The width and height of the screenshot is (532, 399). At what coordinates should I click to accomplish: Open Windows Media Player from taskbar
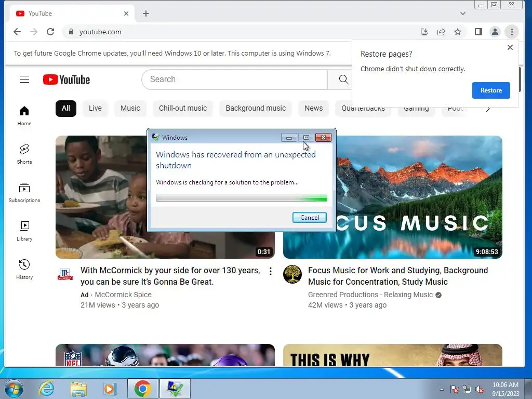(109, 389)
